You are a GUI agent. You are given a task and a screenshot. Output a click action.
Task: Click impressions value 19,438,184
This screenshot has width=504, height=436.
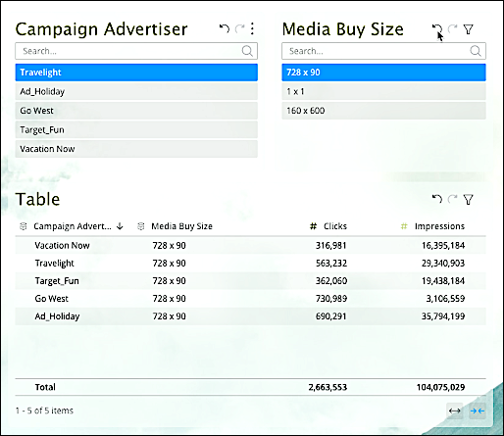click(443, 280)
